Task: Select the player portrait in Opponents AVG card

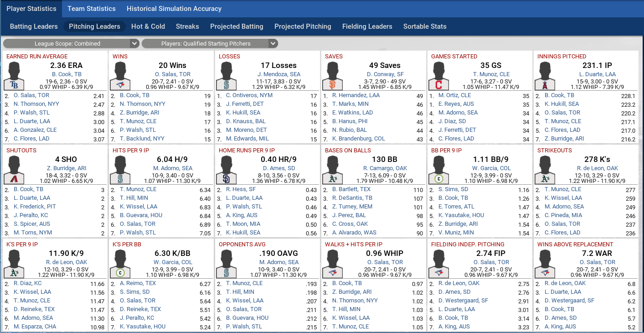Action: [227, 264]
